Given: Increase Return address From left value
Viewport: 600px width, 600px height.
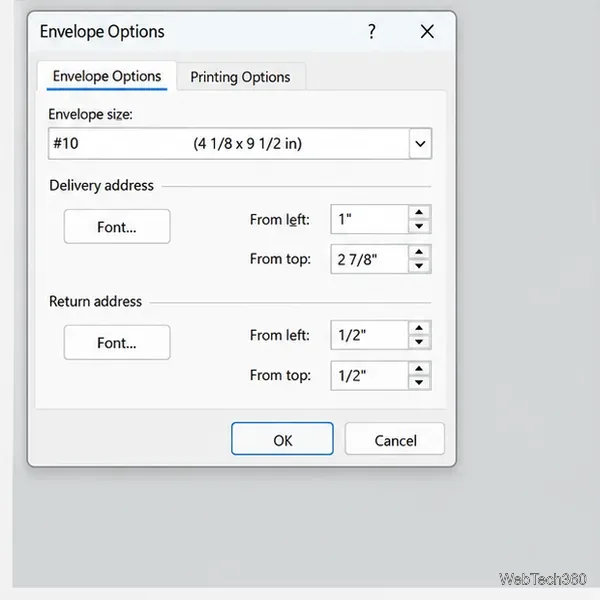Looking at the screenshot, I should [419, 328].
